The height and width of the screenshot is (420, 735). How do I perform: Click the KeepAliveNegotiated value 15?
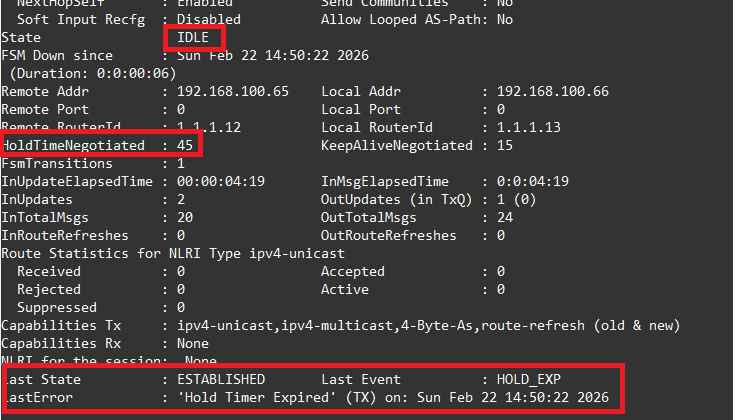(x=505, y=145)
